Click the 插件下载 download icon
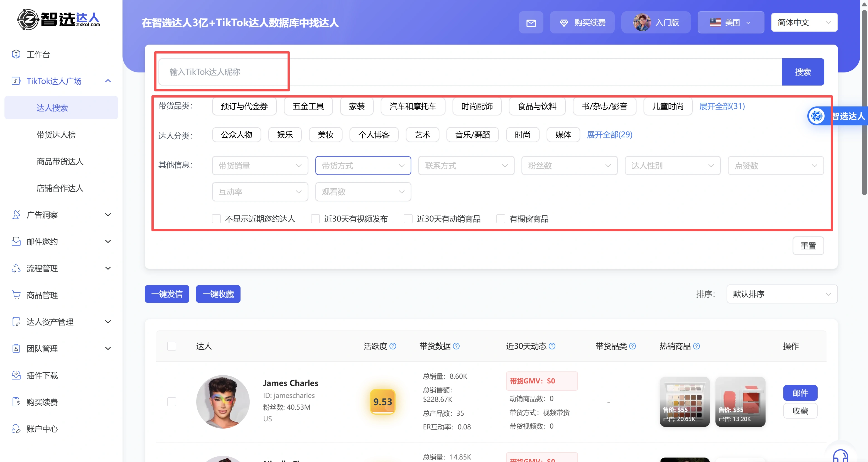Image resolution: width=868 pixels, height=462 pixels. (16, 375)
